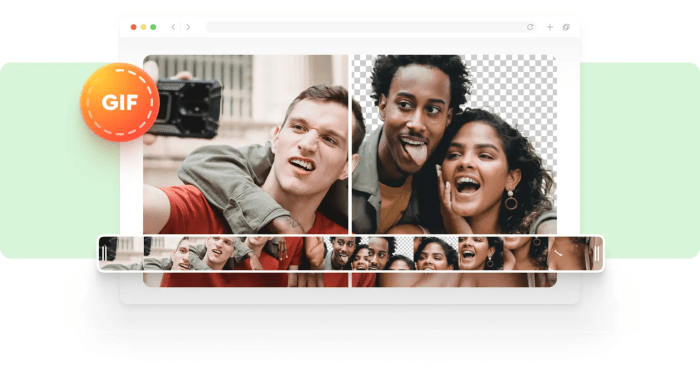
Task: Click the browser forward arrow
Action: (188, 27)
